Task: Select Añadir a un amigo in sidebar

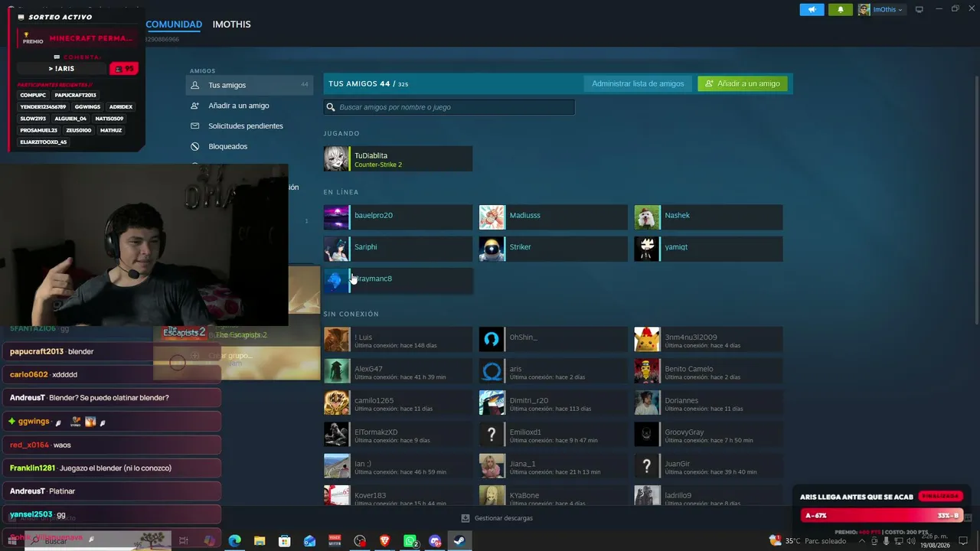Action: [249, 106]
